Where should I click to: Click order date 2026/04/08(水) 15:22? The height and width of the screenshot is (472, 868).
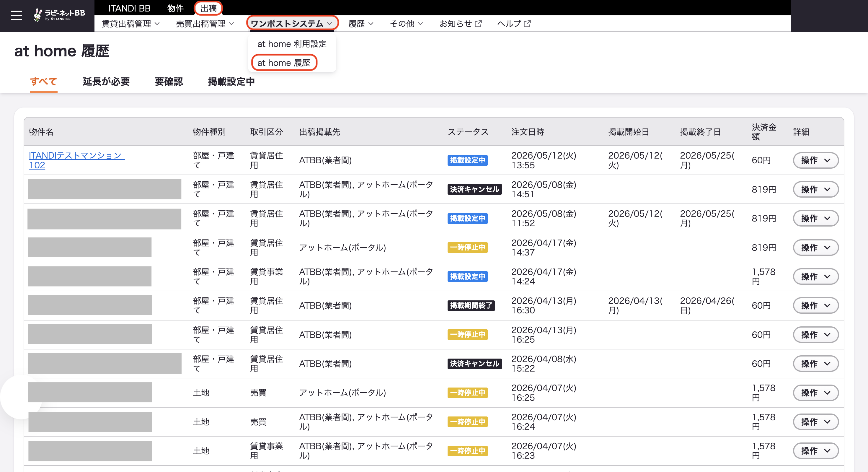pyautogui.click(x=544, y=363)
